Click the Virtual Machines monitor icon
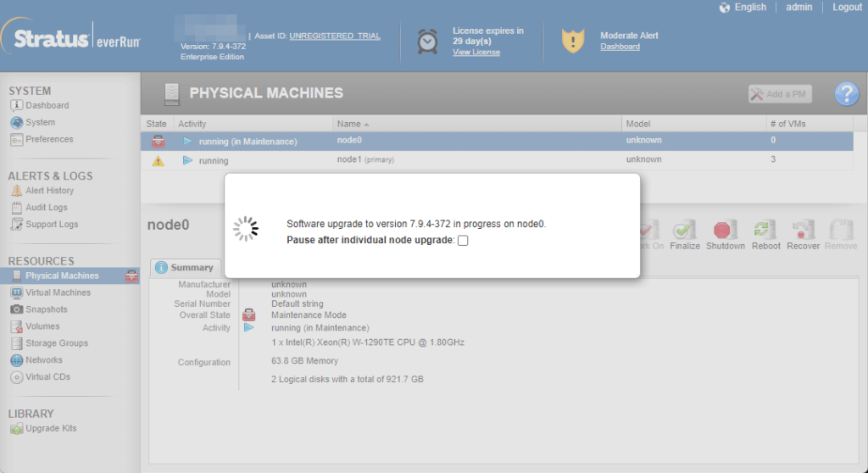Viewport: 868px width, 473px height. [17, 292]
